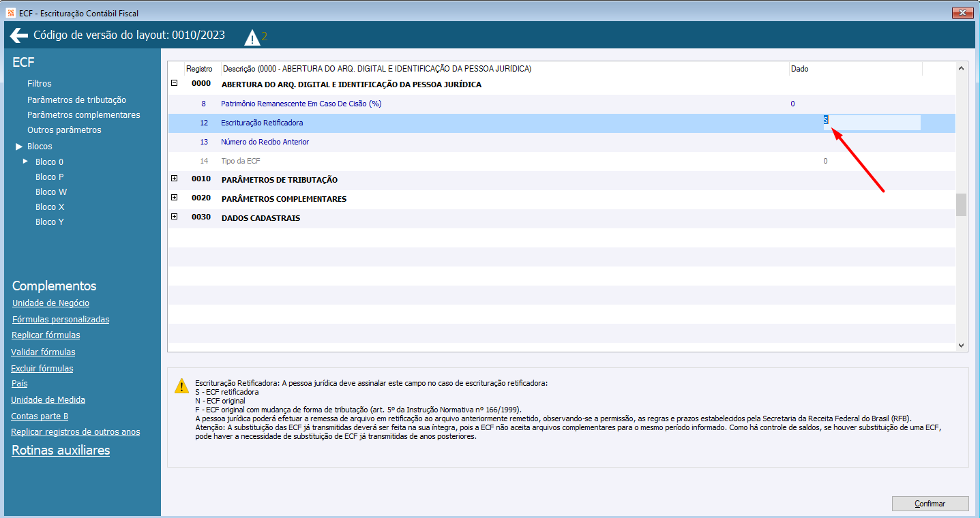
Task: Open Outros parâmetros in sidebar
Action: pyautogui.click(x=64, y=129)
